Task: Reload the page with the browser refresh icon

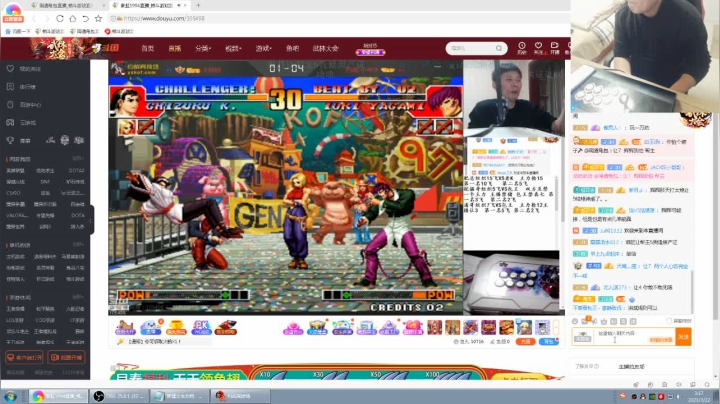Action: pyautogui.click(x=60, y=19)
